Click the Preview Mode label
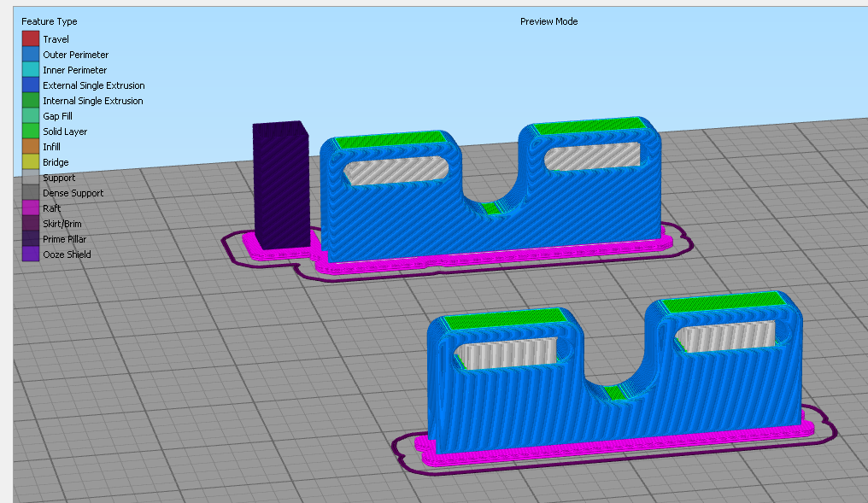Screen dimensions: 868x503 click(x=548, y=21)
